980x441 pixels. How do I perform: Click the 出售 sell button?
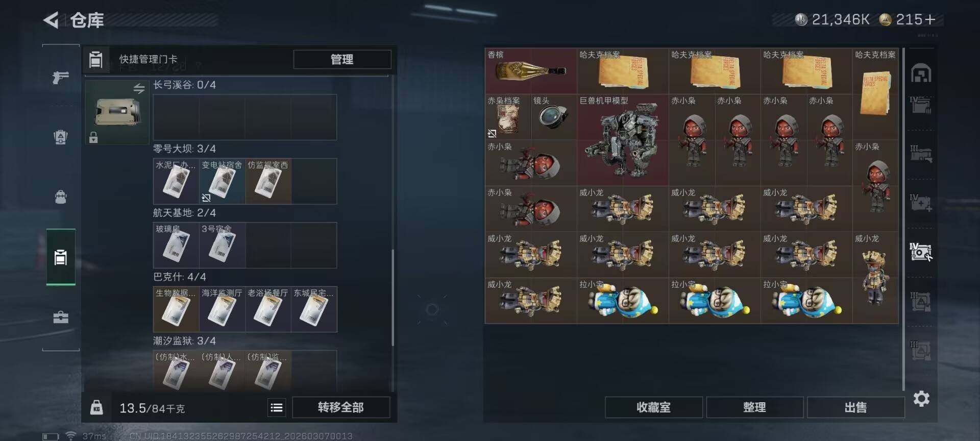[x=855, y=407]
